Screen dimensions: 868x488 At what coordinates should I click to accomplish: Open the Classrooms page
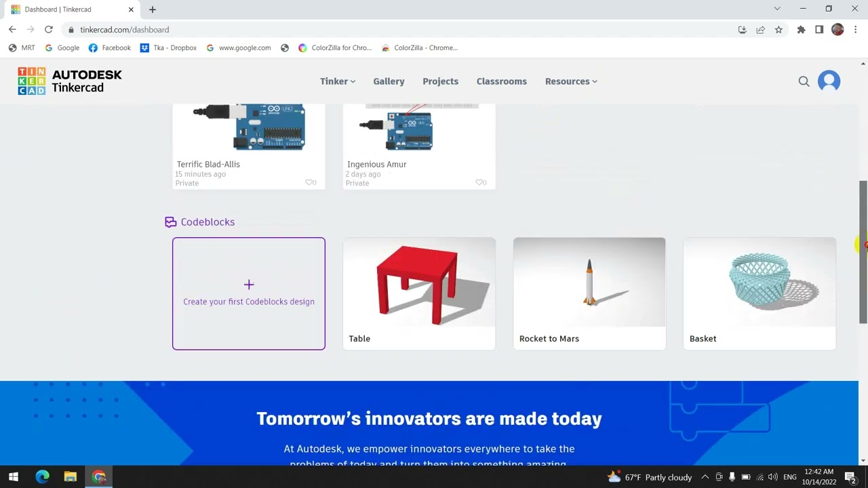tap(502, 81)
